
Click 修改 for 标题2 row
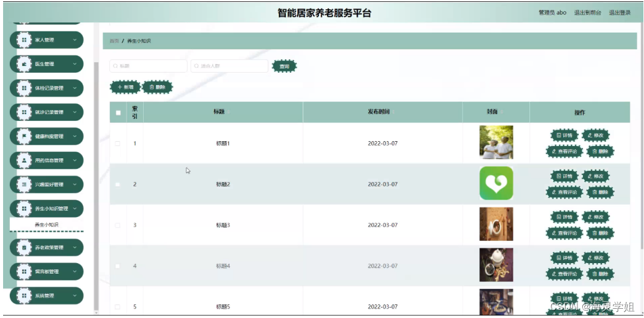[x=595, y=176]
